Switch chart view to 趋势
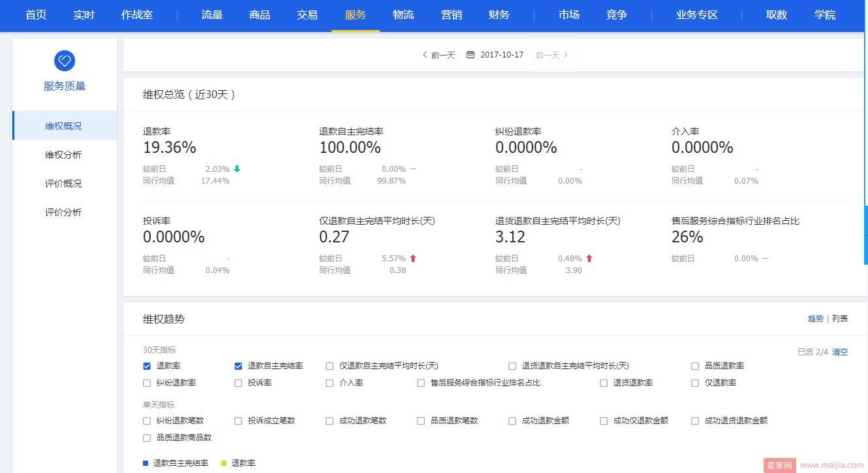Image resolution: width=868 pixels, height=473 pixels. click(816, 319)
